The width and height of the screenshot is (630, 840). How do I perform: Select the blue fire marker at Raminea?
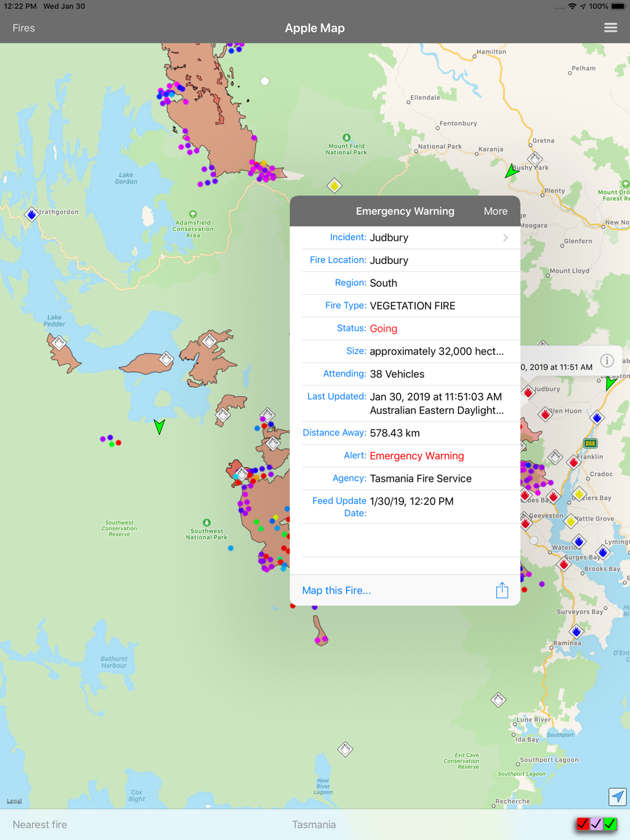point(576,631)
